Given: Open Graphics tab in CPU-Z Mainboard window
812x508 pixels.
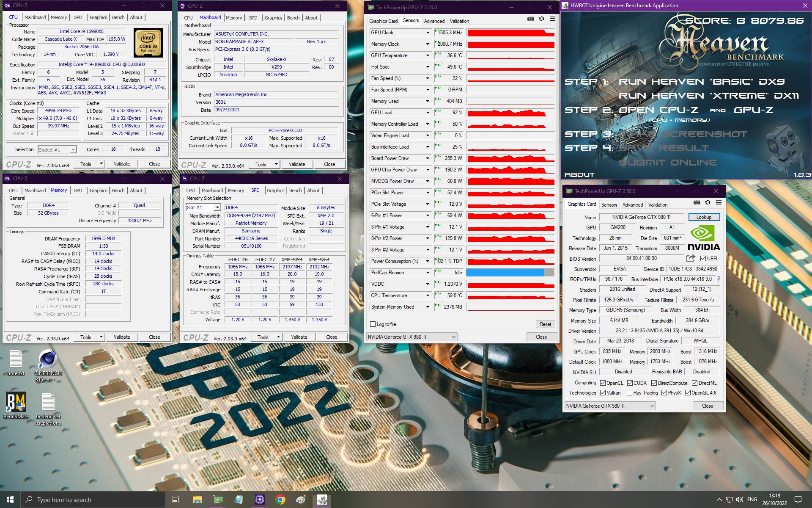Looking at the screenshot, I should 273,18.
